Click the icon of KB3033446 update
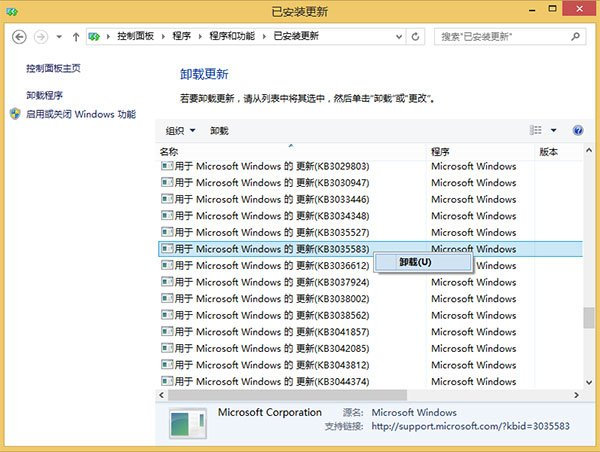The width and height of the screenshot is (600, 452). tap(167, 199)
